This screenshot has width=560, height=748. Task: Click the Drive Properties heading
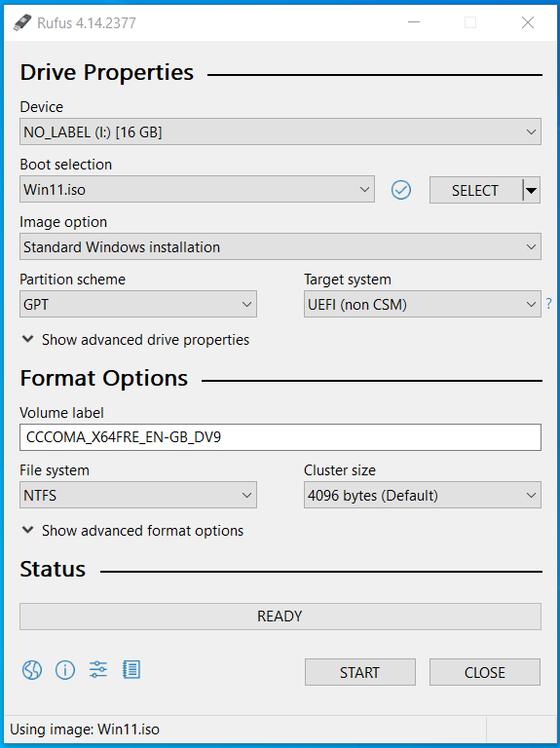tap(107, 72)
